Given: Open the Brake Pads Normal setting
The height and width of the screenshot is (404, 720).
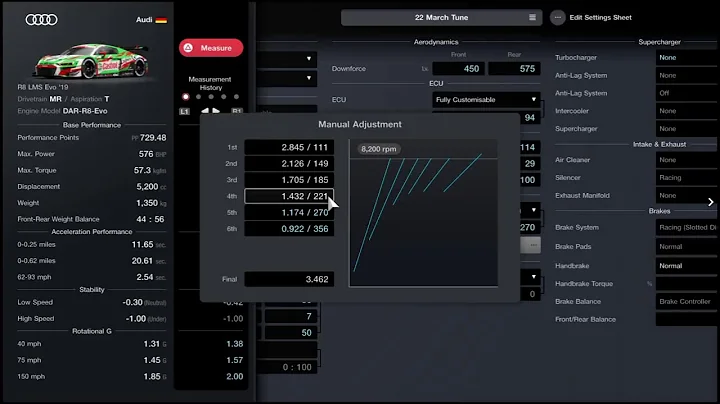Looking at the screenshot, I should tap(686, 247).
